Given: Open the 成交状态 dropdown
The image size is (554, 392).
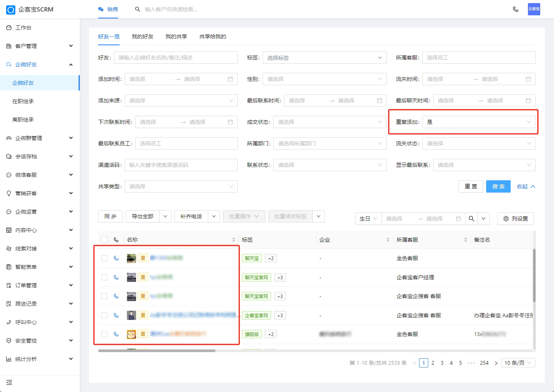Looking at the screenshot, I should [330, 122].
